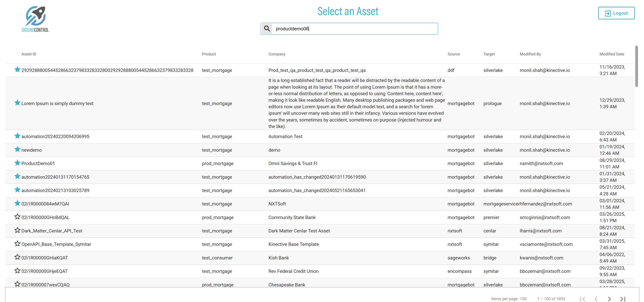Sort by Asset ID column header
The height and width of the screenshot is (302, 644).
click(x=29, y=54)
